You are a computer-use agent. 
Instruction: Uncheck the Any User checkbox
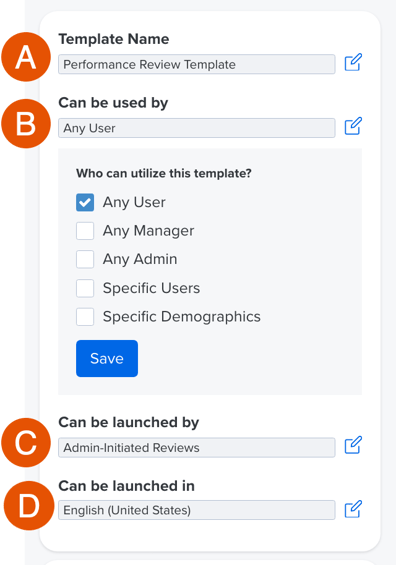[x=85, y=202]
